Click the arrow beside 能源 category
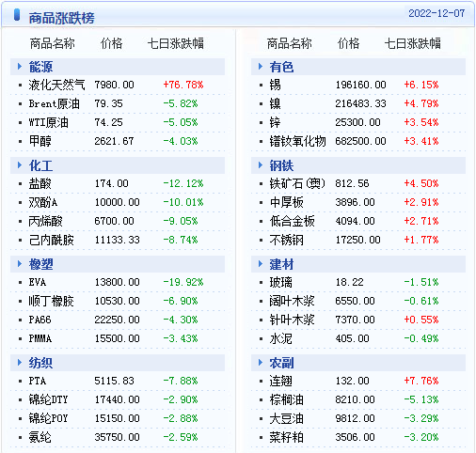This screenshot has height=453, width=476. click(20, 67)
